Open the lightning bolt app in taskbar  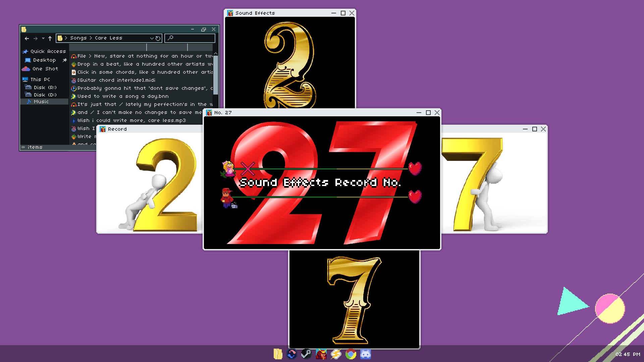[336, 354]
